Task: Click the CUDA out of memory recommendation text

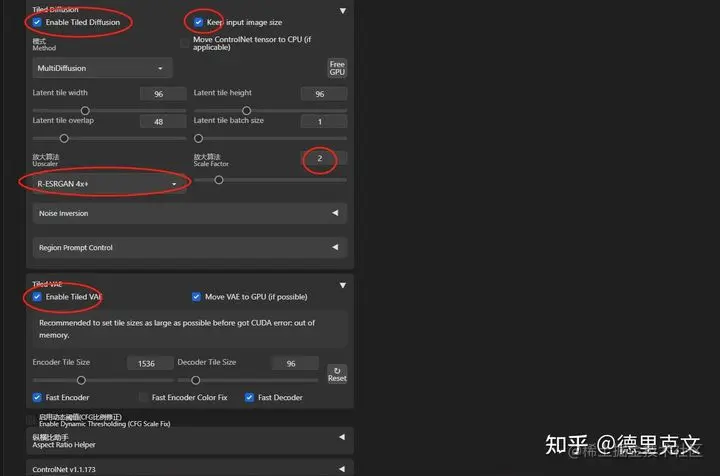Action: click(177, 329)
